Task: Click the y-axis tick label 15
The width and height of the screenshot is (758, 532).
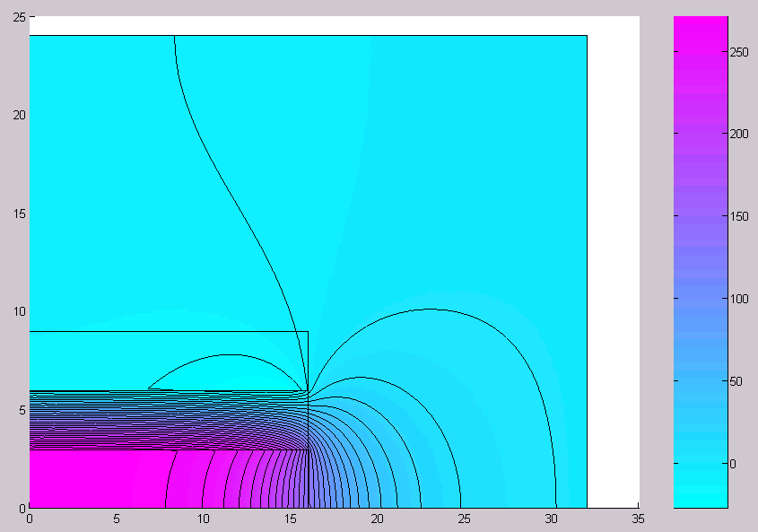Action: click(19, 214)
